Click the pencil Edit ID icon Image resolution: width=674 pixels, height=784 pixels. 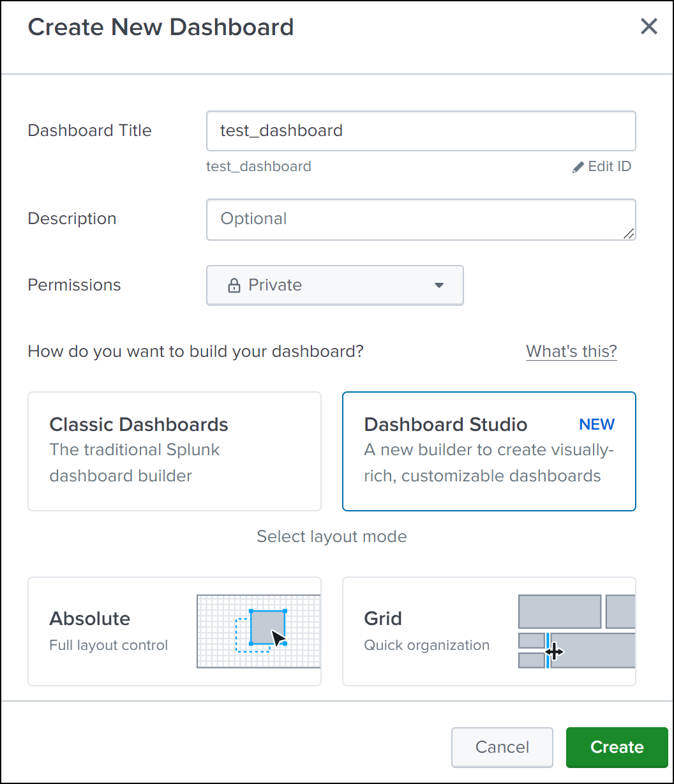(578, 167)
